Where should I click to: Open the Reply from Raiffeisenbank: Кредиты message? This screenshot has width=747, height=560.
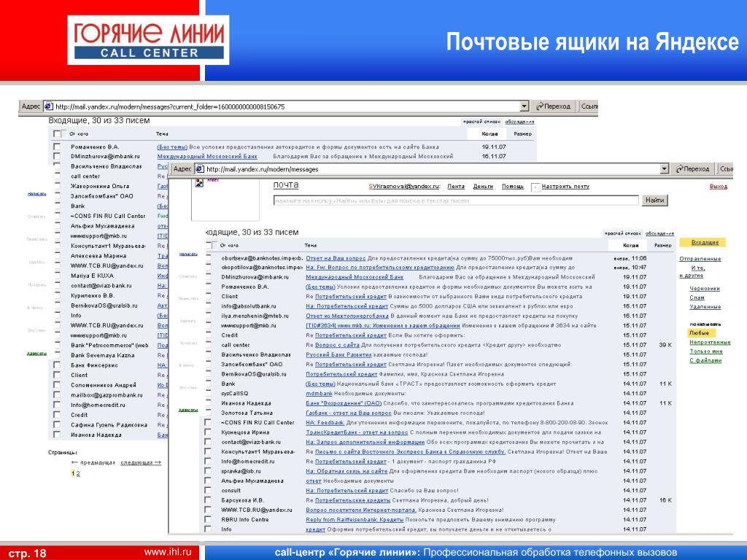point(355,519)
